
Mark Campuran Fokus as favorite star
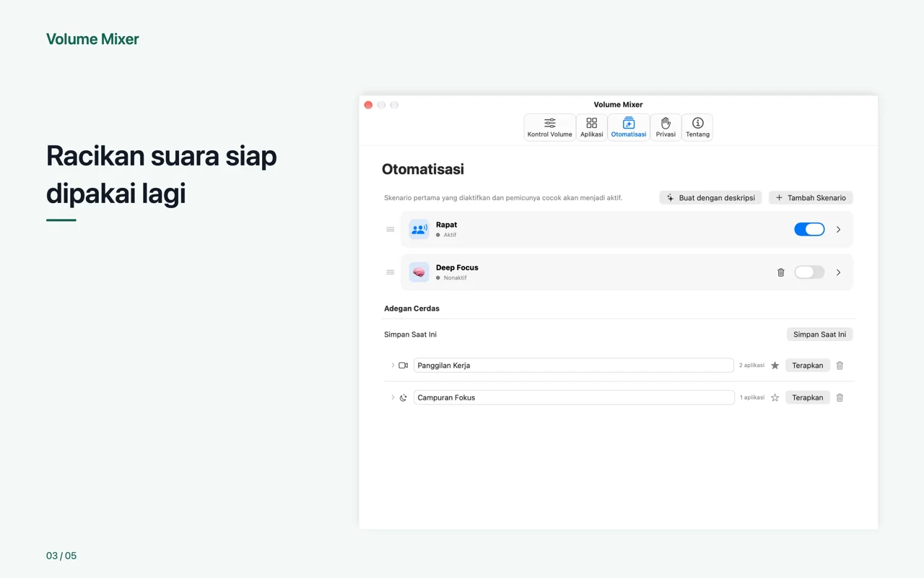tap(775, 397)
